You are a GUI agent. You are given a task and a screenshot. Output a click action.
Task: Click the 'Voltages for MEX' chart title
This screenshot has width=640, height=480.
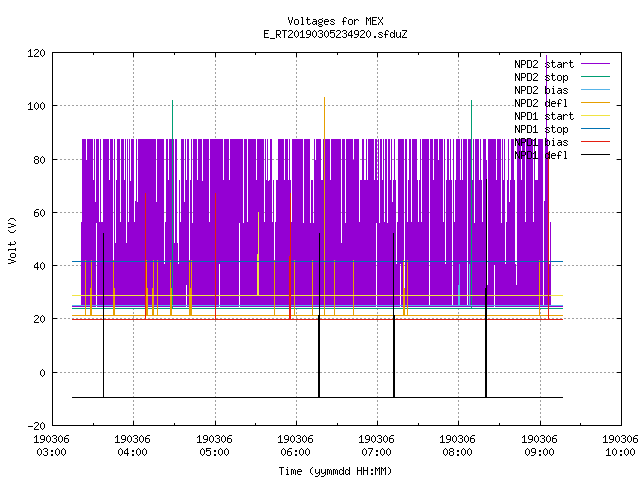coord(335,21)
